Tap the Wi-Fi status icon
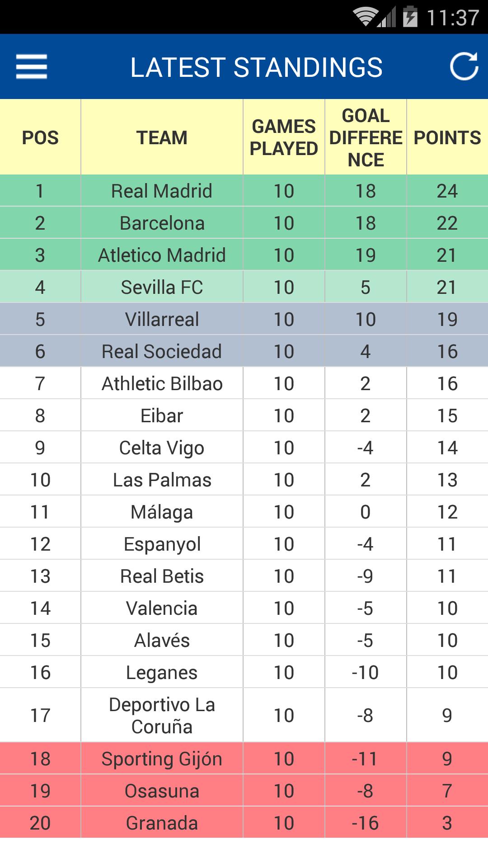This screenshot has width=488, height=868. (x=365, y=17)
